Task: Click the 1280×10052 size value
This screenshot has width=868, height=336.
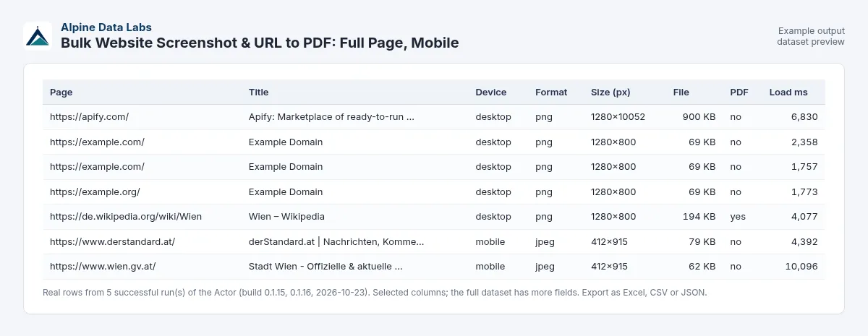Action: [x=618, y=117]
